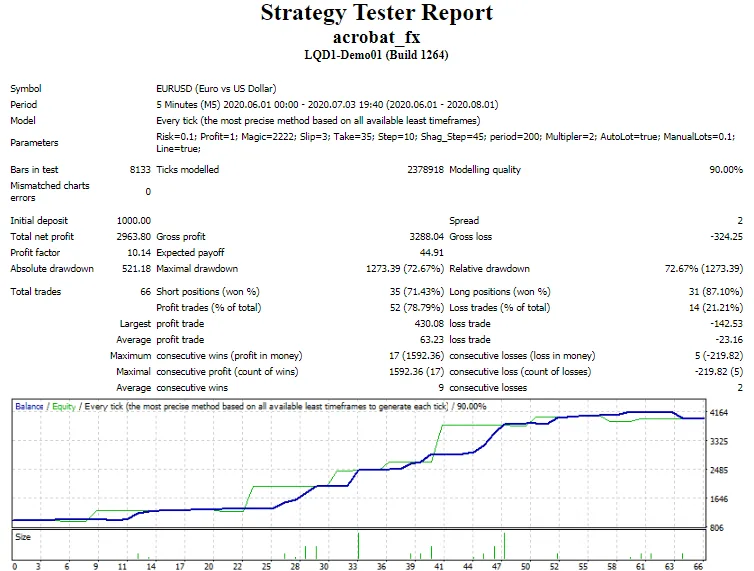Click the Size label in volume panel

pos(21,536)
